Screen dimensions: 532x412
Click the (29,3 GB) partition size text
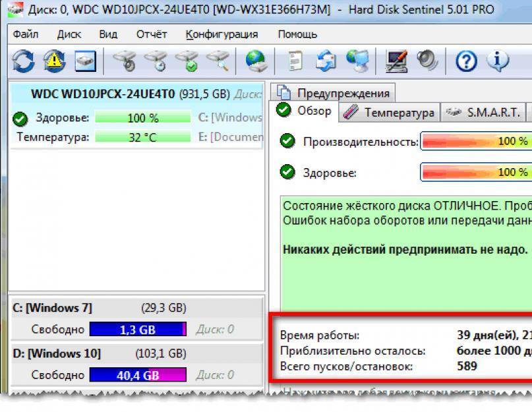[163, 308]
